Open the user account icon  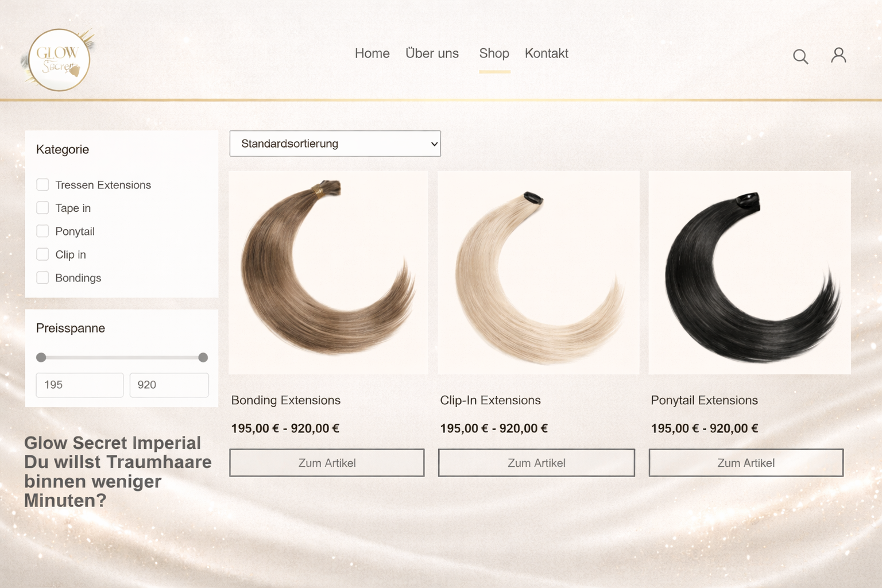pyautogui.click(x=838, y=55)
